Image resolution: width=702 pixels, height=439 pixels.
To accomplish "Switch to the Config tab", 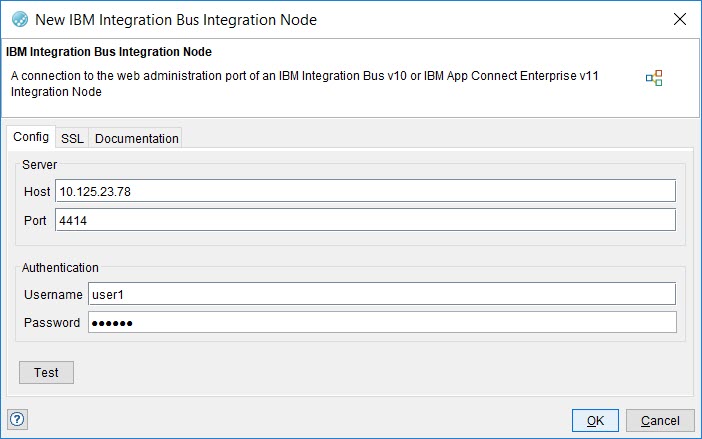I will [31, 137].
